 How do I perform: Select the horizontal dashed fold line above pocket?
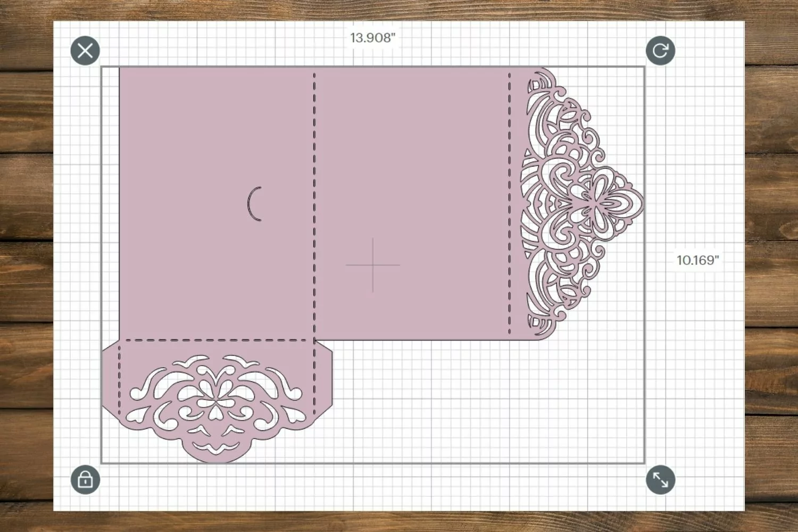tap(217, 340)
